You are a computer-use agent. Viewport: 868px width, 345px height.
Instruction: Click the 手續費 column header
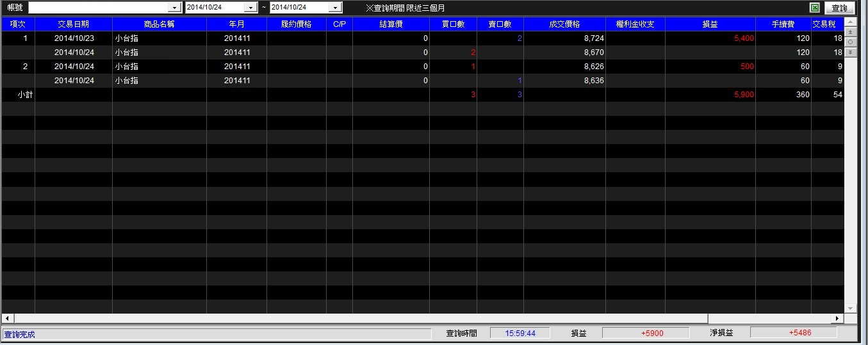point(783,24)
